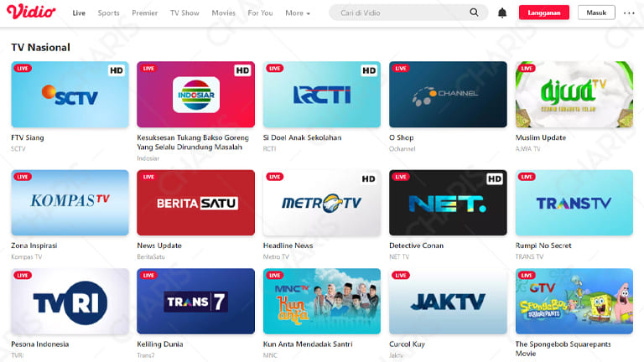
Task: Expand the More dropdown menu
Action: tap(298, 13)
